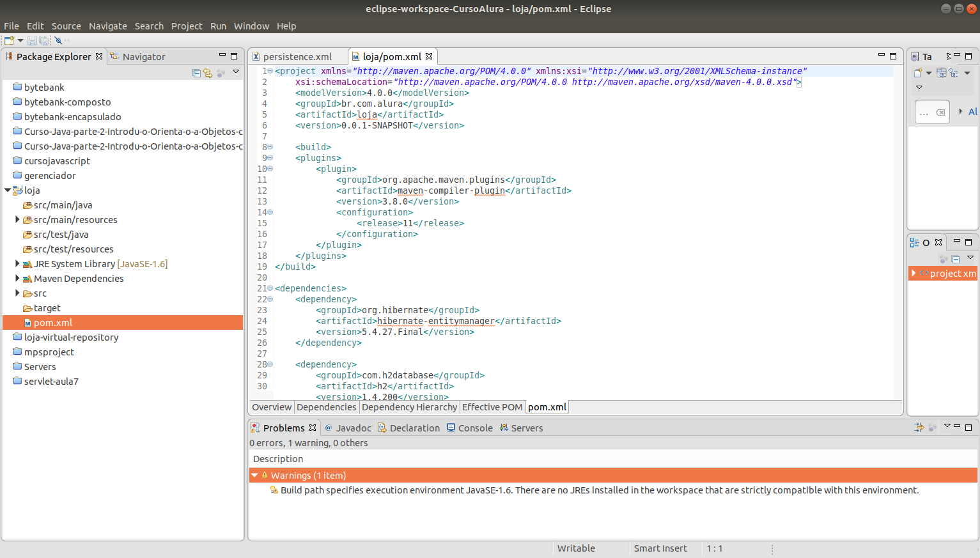
Task: Open the Problems view menu
Action: pos(947,426)
